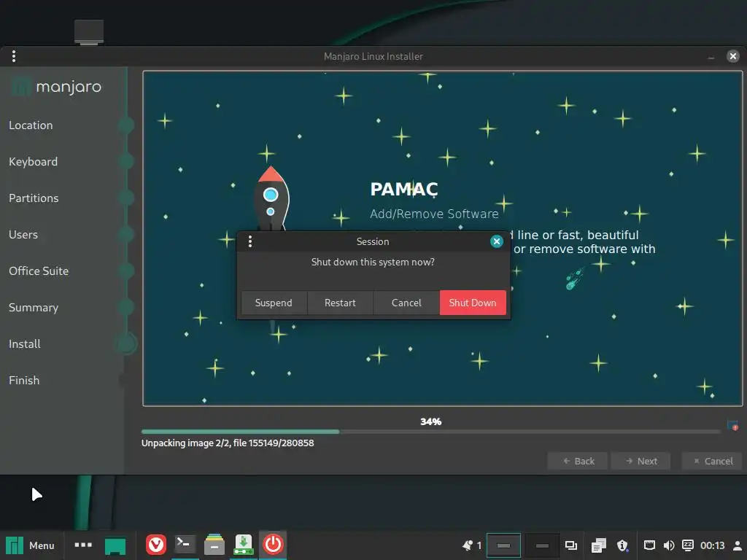747x560 pixels.
Task: Select the Users step in sidebar
Action: 23,235
